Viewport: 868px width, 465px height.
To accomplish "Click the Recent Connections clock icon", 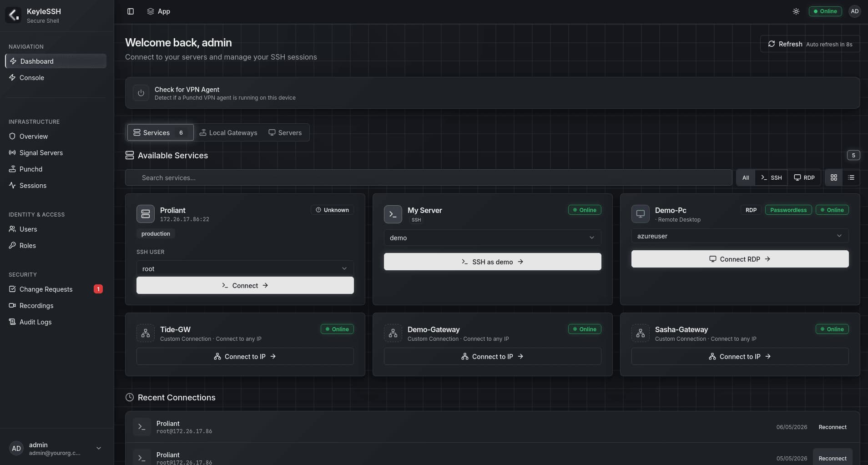I will click(x=130, y=397).
